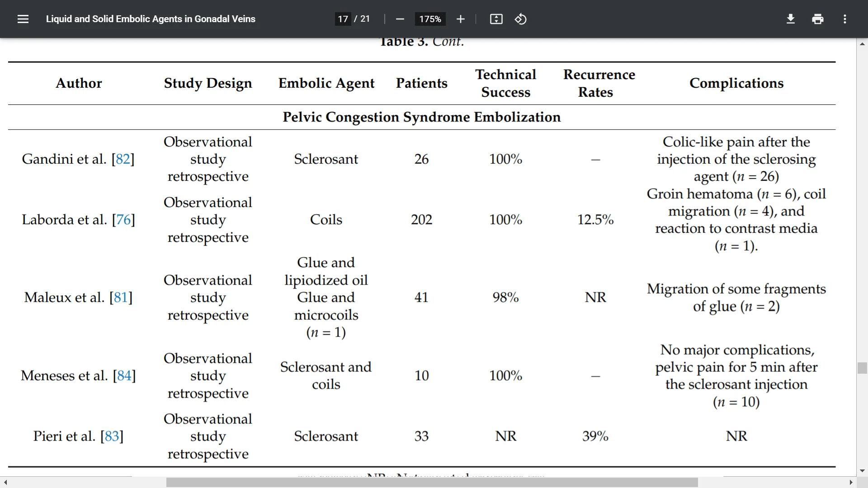Click the 'Complications' column header
The width and height of the screenshot is (868, 488).
pyautogui.click(x=736, y=83)
